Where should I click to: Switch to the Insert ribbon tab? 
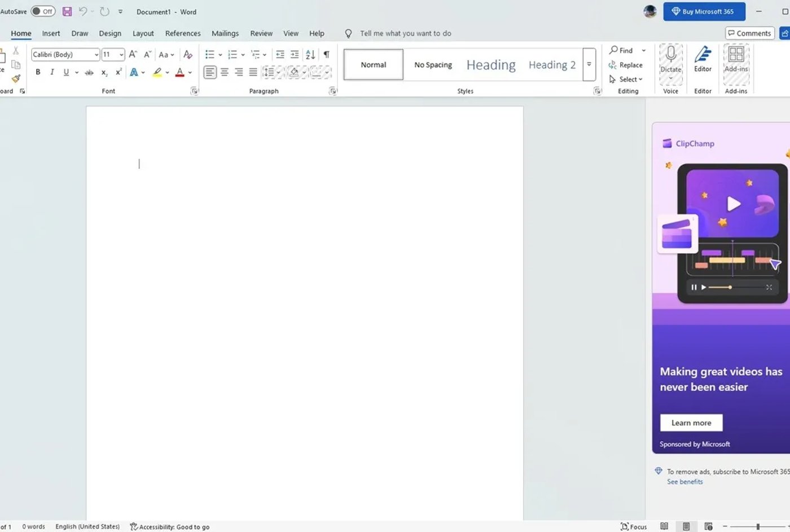[x=51, y=33]
